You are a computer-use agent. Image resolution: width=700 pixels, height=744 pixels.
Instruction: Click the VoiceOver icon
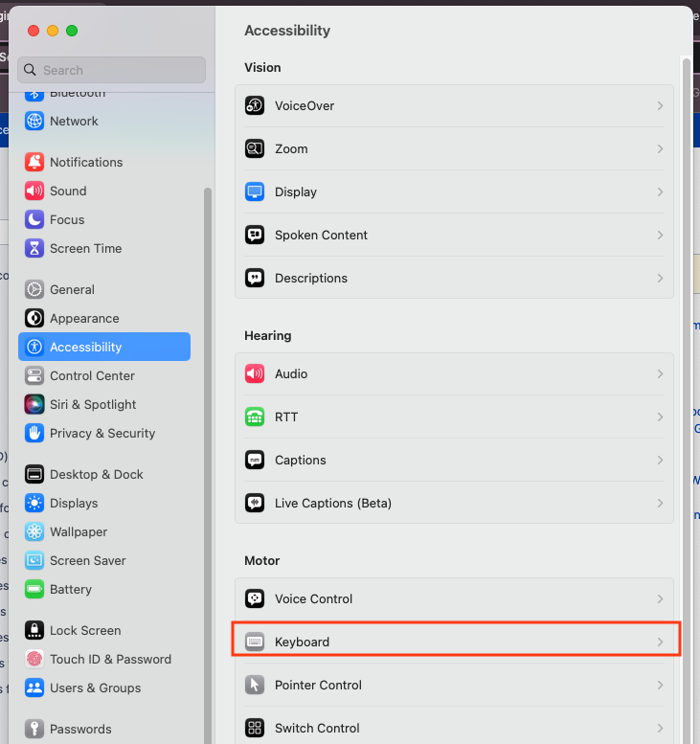coord(255,105)
